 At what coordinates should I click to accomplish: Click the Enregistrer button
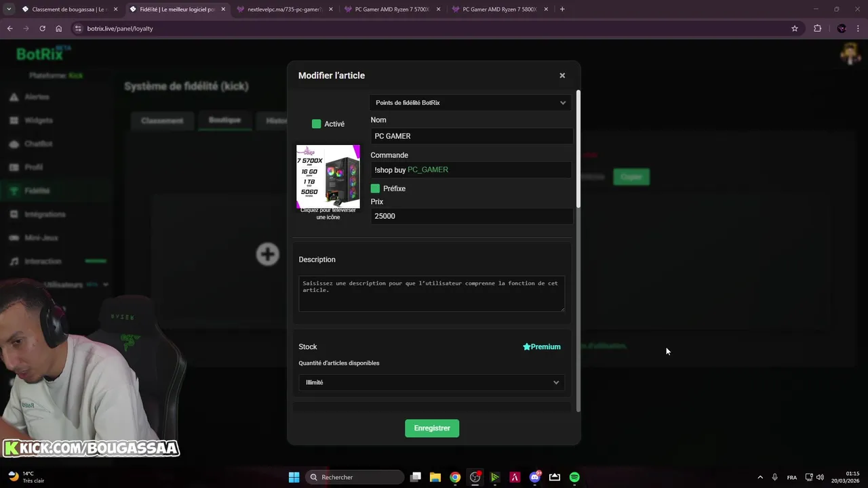[x=432, y=428]
